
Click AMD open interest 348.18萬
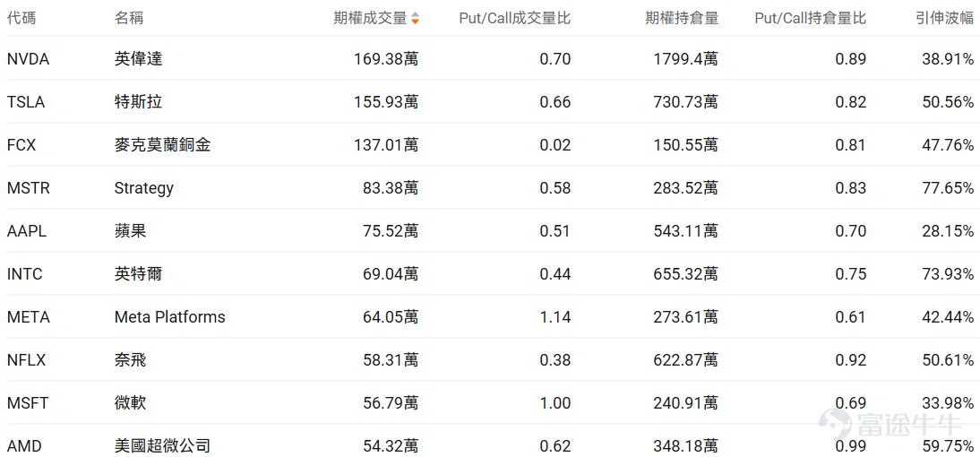click(686, 446)
